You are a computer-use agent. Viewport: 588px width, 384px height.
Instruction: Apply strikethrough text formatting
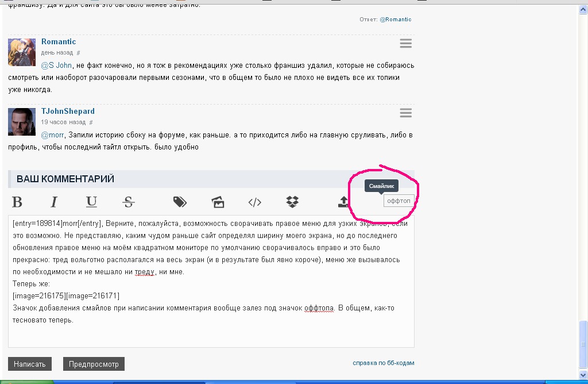pyautogui.click(x=129, y=202)
